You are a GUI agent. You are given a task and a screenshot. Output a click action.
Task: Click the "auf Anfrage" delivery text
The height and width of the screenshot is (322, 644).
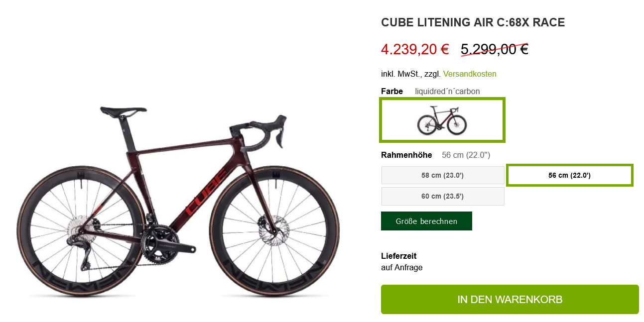(401, 267)
